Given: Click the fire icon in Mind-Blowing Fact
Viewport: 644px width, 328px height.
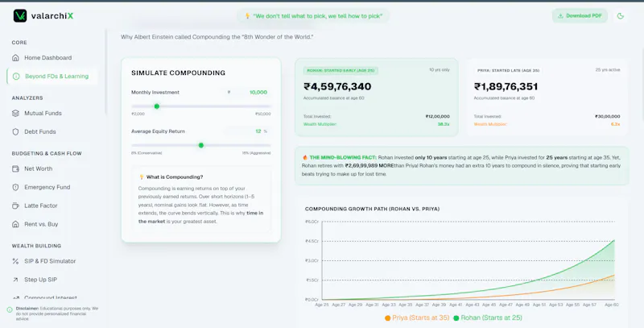Looking at the screenshot, I should [305, 157].
